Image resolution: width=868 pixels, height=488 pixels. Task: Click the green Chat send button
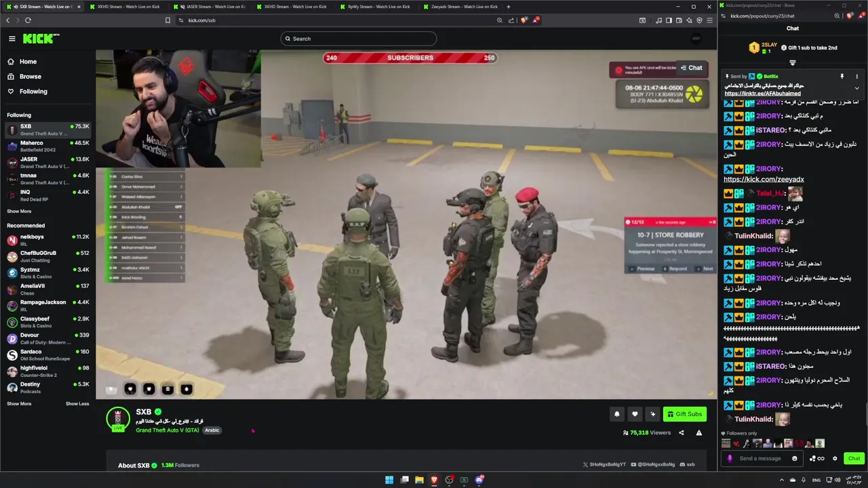coord(854,458)
